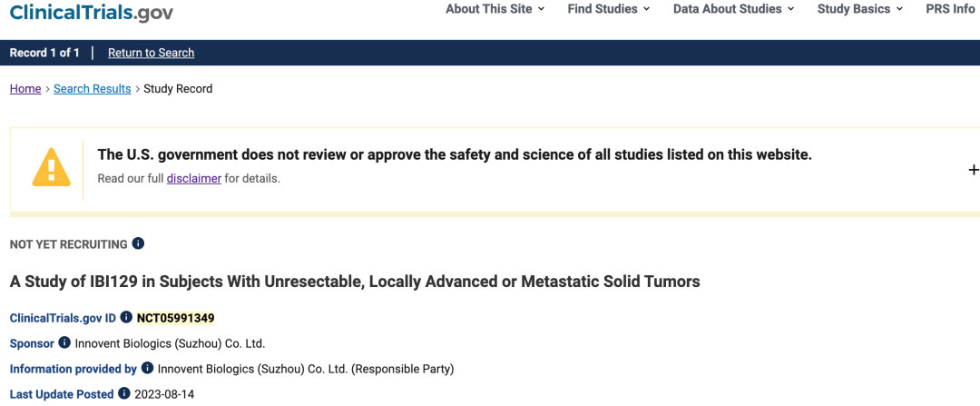Viewport: 980px width, 406px height.
Task: Open the full disclaimer link
Action: click(193, 178)
